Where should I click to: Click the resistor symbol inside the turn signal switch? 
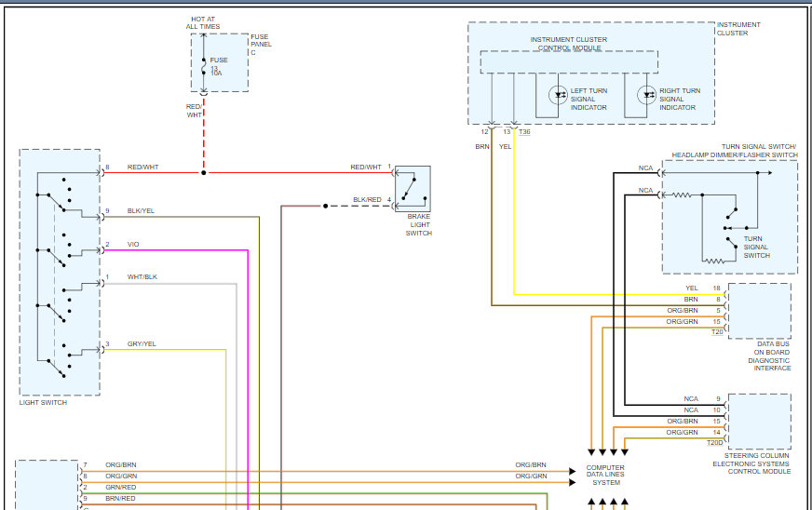point(683,195)
